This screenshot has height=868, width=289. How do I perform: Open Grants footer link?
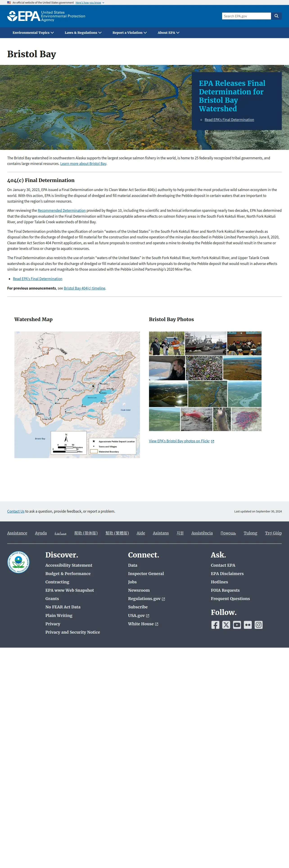[52, 599]
